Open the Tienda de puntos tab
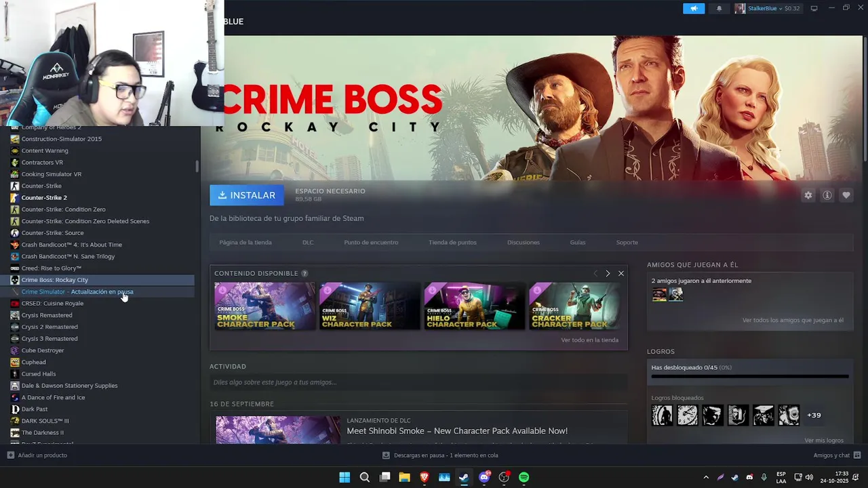The width and height of the screenshot is (868, 488). (x=452, y=242)
